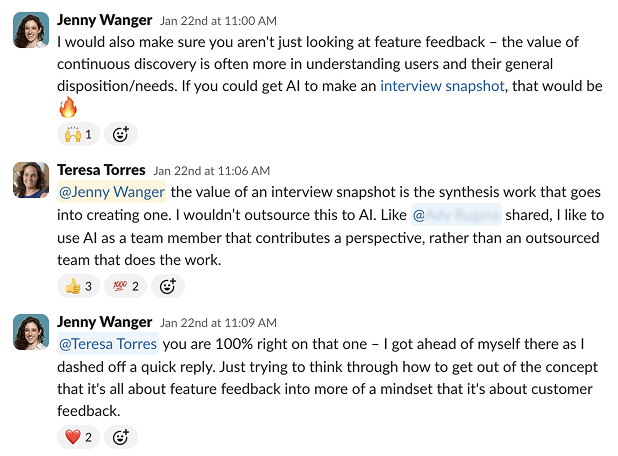Click the raised hands reaction with count 1

pyautogui.click(x=78, y=134)
